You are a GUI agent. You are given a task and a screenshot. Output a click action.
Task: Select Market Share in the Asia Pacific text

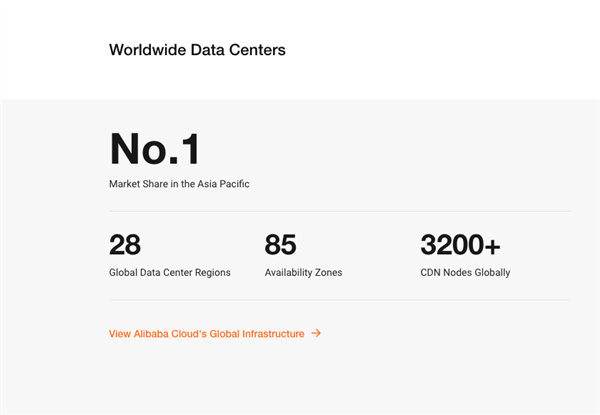tap(178, 184)
